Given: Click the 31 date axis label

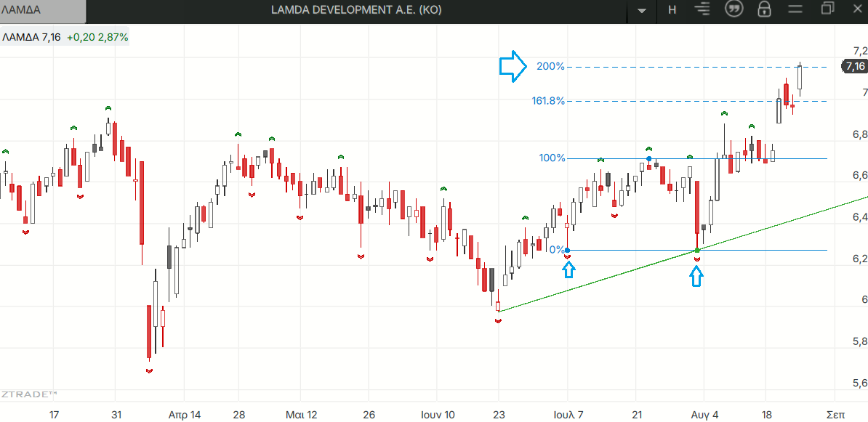Looking at the screenshot, I should pos(116,414).
